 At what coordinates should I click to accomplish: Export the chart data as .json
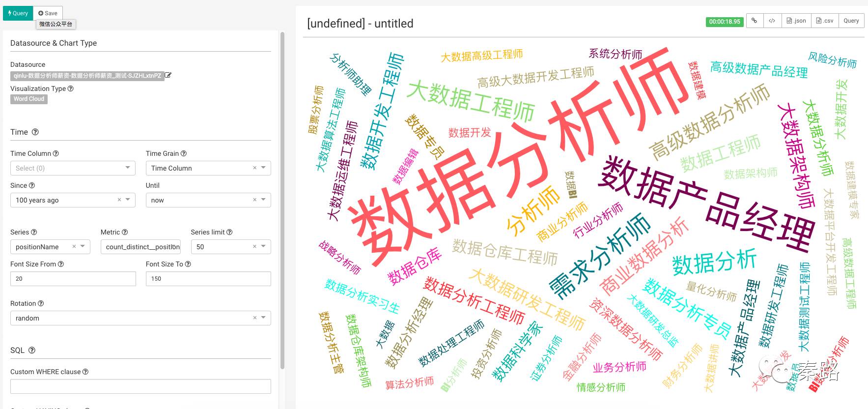tap(796, 21)
